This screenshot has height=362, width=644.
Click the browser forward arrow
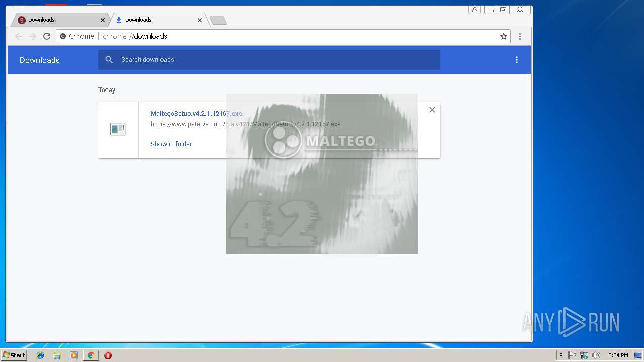33,36
